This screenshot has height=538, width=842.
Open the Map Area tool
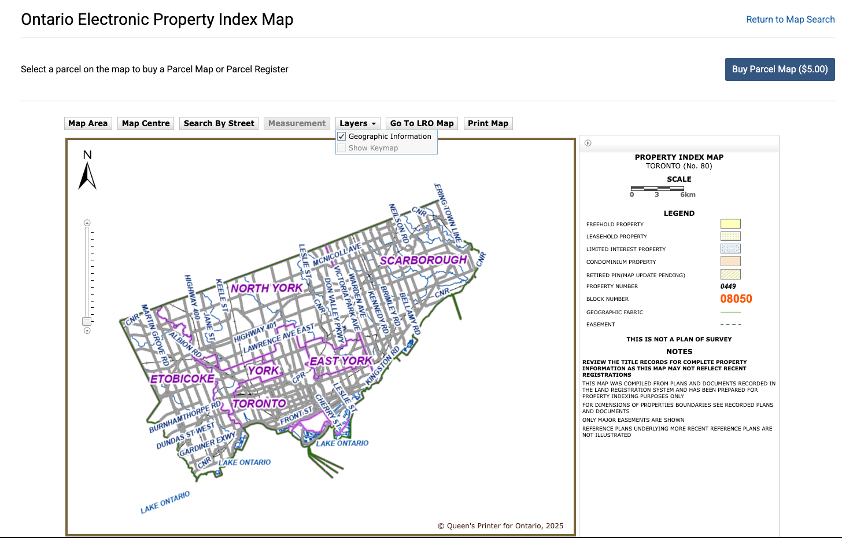coord(88,123)
